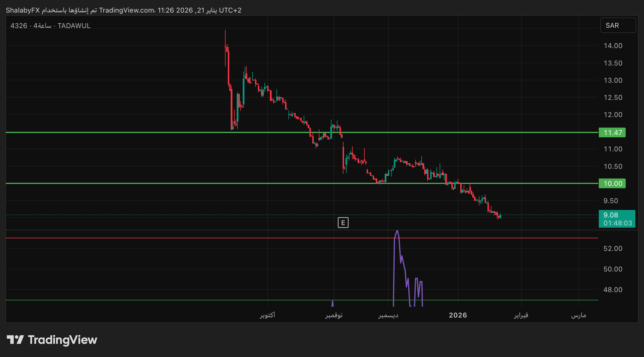Click the TradingView.com header link
This screenshot has height=357, width=644.
127,10
